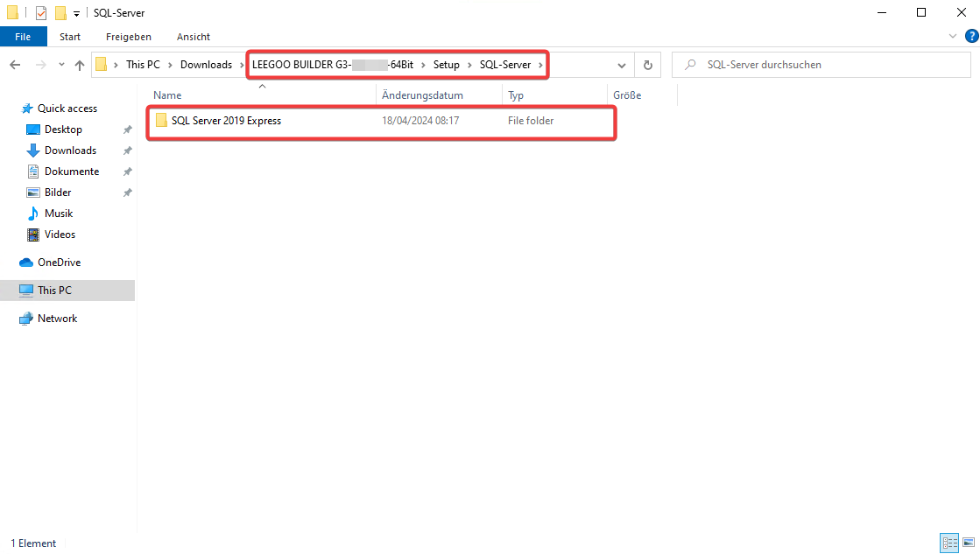Switch to large icons view in status bar
Image resolution: width=980 pixels, height=554 pixels.
(969, 543)
